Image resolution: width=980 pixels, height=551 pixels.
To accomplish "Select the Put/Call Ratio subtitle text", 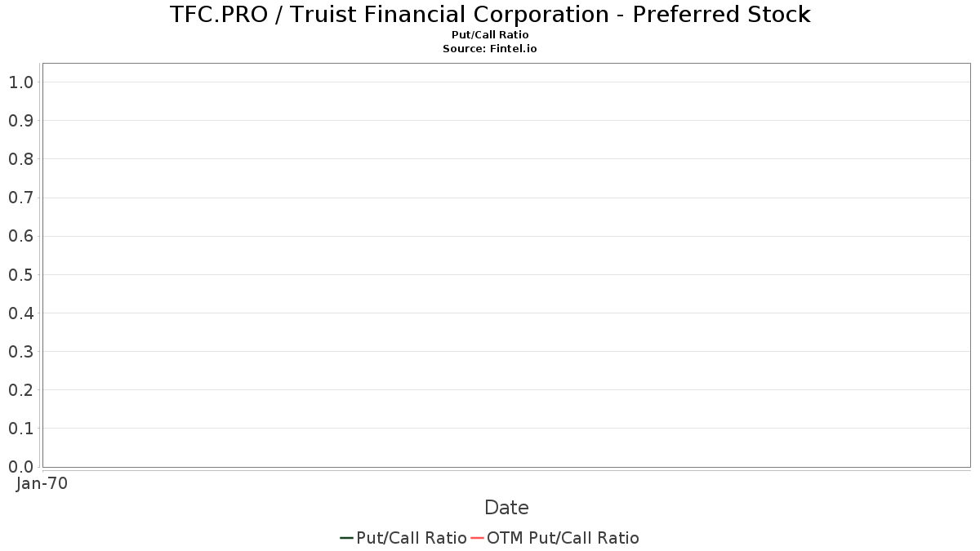I will [x=490, y=35].
